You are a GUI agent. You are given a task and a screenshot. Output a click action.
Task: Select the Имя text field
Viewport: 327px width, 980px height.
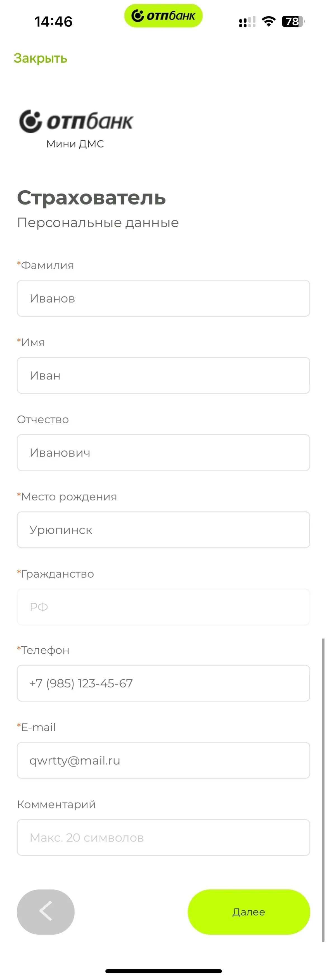coord(163,376)
